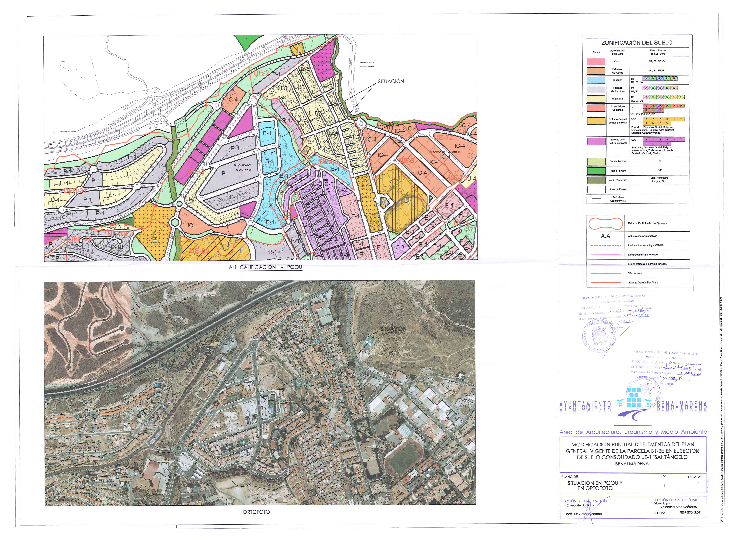
Task: Click the 'P-1B' zone label on map
Action: [x=117, y=247]
